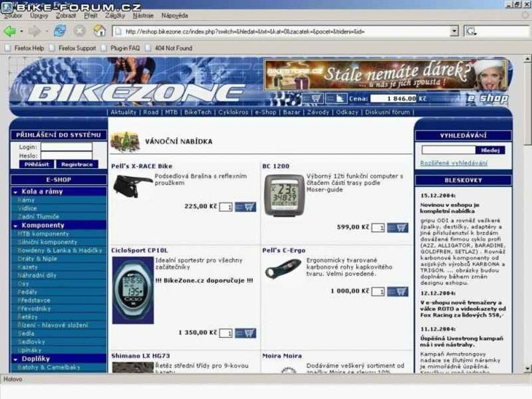Add Pell's C-Ergo to cart

click(398, 291)
